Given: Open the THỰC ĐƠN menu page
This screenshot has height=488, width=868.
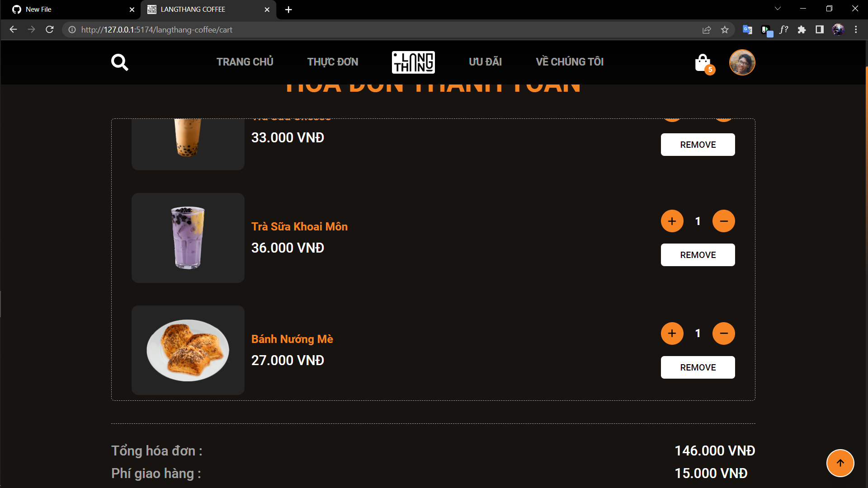Looking at the screenshot, I should [333, 62].
